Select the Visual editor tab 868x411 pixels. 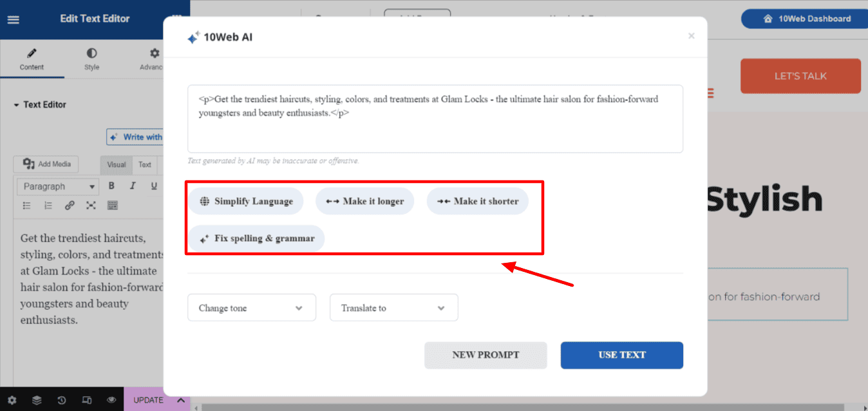(117, 165)
